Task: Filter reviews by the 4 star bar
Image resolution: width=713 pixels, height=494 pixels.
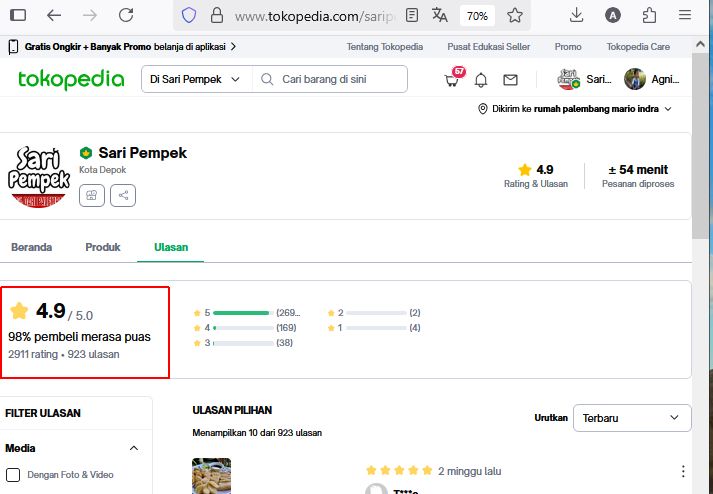Action: (245, 328)
